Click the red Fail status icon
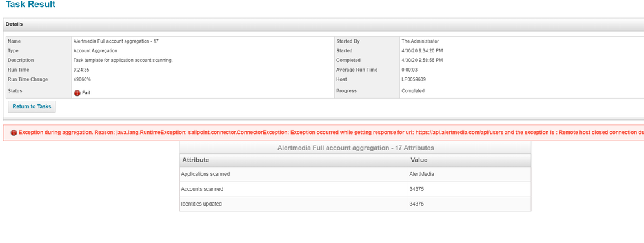The height and width of the screenshot is (243, 644). click(x=77, y=93)
